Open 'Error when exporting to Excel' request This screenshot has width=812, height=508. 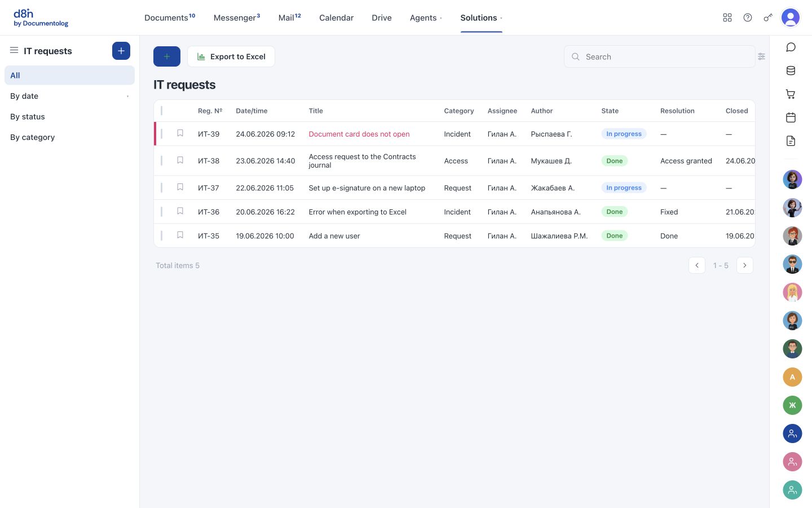point(358,212)
